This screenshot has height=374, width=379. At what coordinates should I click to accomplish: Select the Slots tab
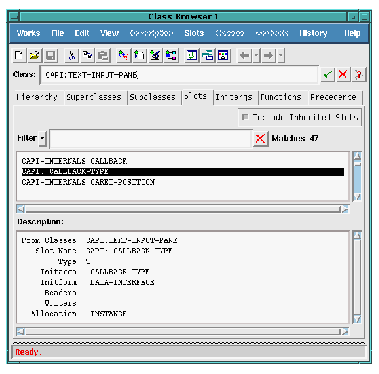click(x=196, y=96)
